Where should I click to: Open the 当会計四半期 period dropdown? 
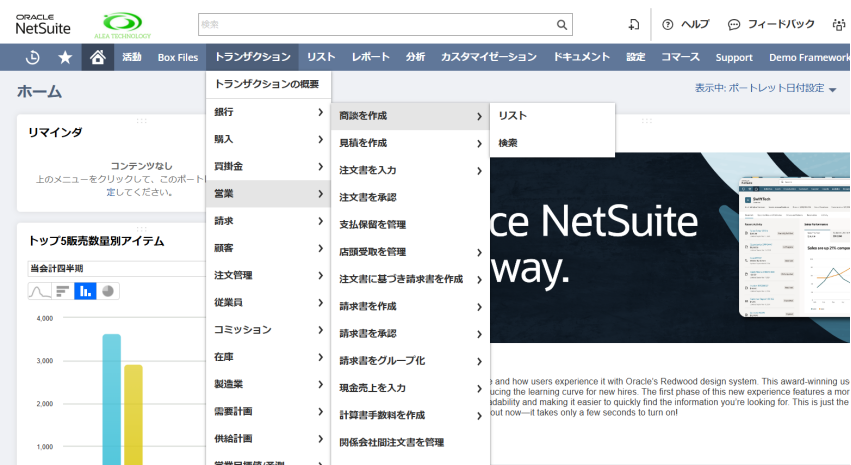[x=117, y=269]
